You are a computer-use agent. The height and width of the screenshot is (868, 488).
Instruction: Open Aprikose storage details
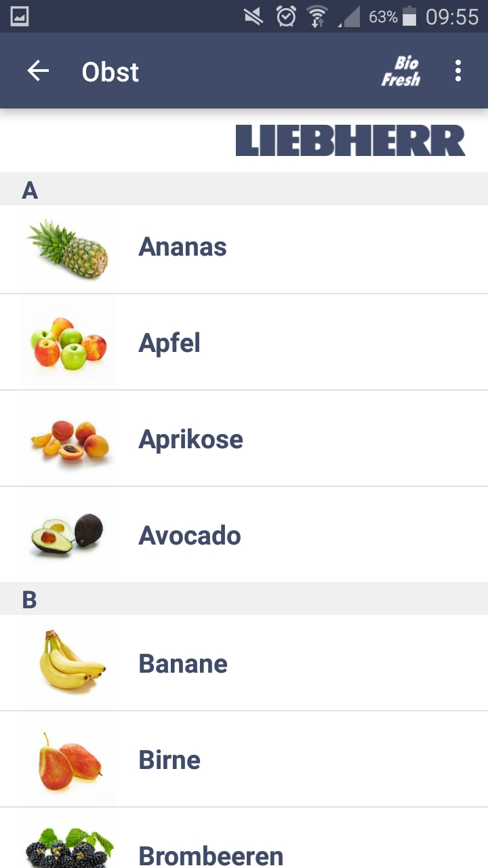pos(190,439)
